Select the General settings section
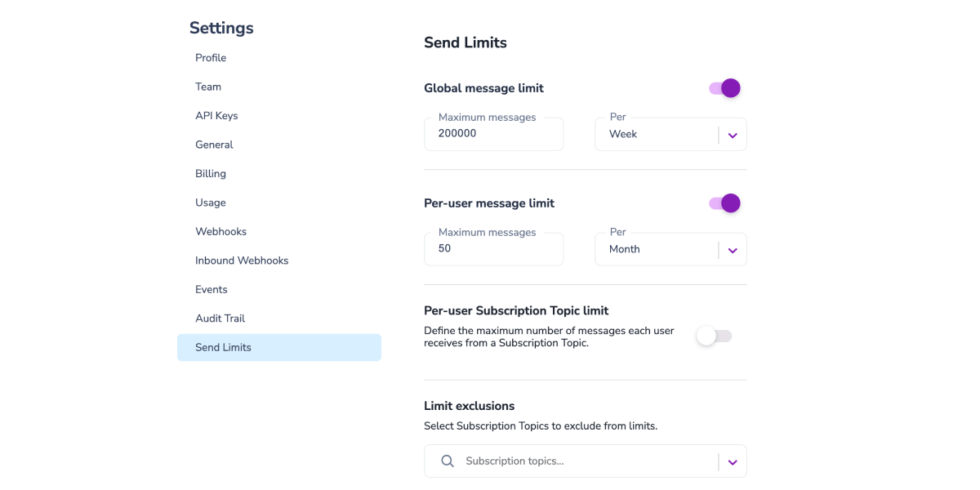Viewport: 980px width, 490px height. (x=214, y=145)
